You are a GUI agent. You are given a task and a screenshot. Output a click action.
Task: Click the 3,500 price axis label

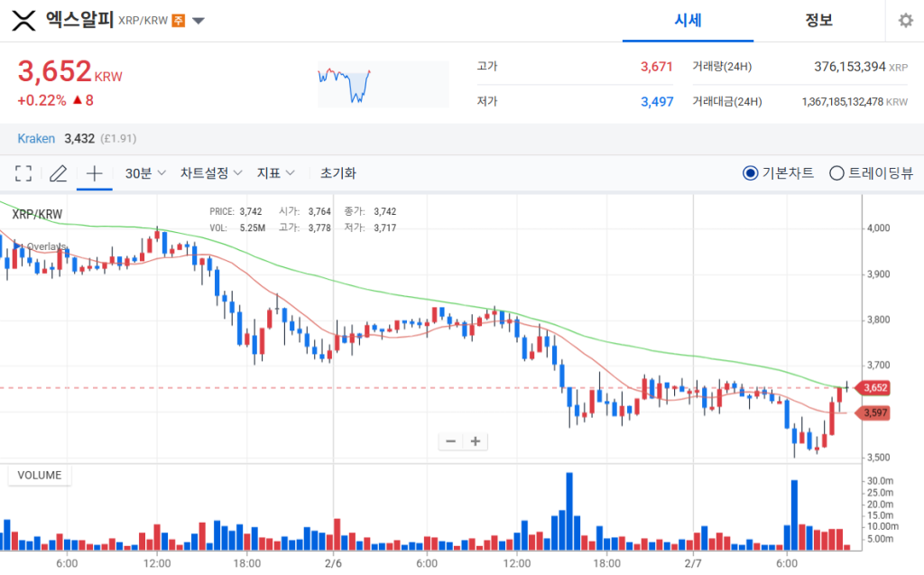click(x=878, y=458)
